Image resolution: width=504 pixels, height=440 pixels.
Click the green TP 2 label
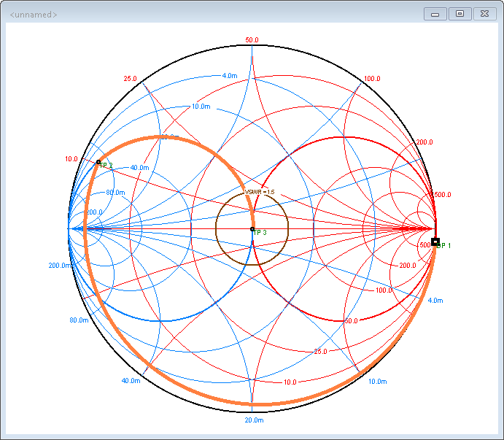106,166
